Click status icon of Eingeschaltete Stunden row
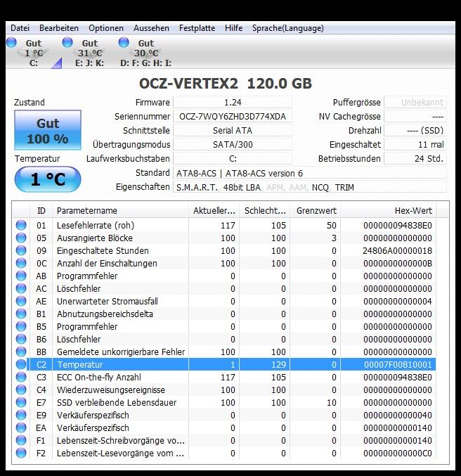Image resolution: width=461 pixels, height=476 pixels. [21, 250]
